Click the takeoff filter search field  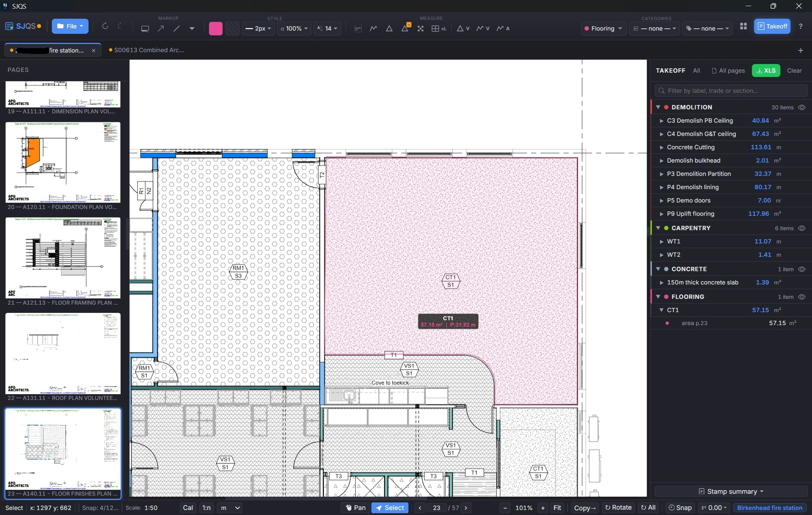[731, 91]
